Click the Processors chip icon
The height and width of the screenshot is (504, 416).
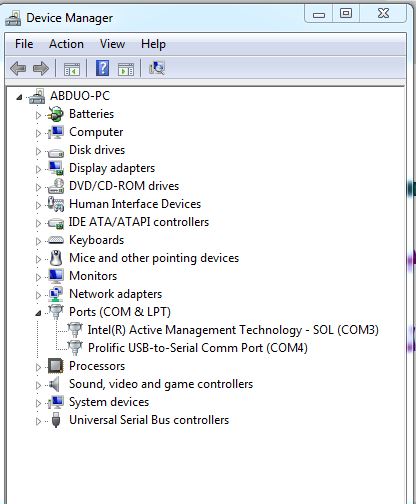pyautogui.click(x=56, y=366)
